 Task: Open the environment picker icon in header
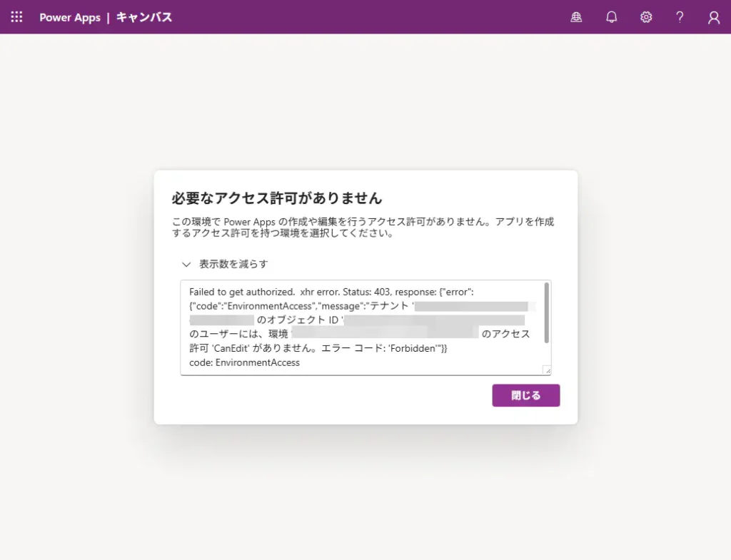click(576, 17)
